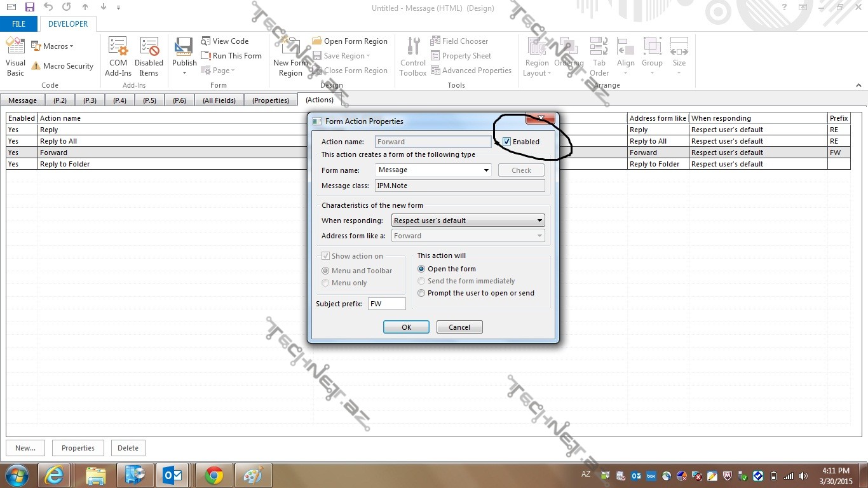868x488 pixels.
Task: Click the Publish form icon
Action: pyautogui.click(x=184, y=56)
